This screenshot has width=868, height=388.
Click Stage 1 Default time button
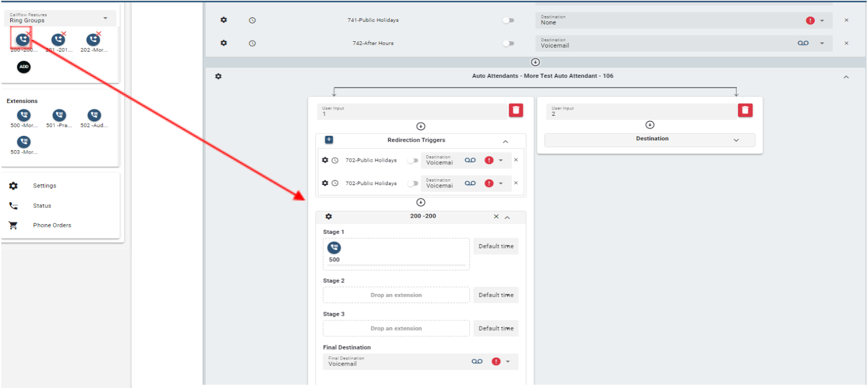point(495,246)
